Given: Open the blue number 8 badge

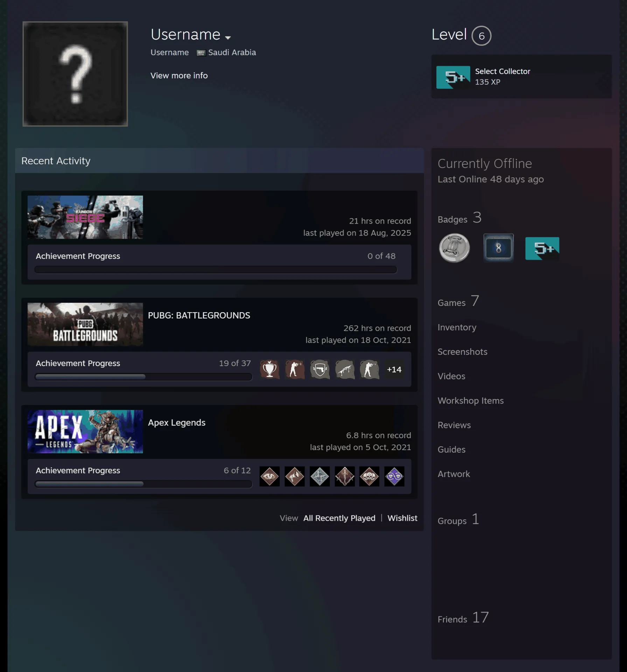Looking at the screenshot, I should pos(499,248).
